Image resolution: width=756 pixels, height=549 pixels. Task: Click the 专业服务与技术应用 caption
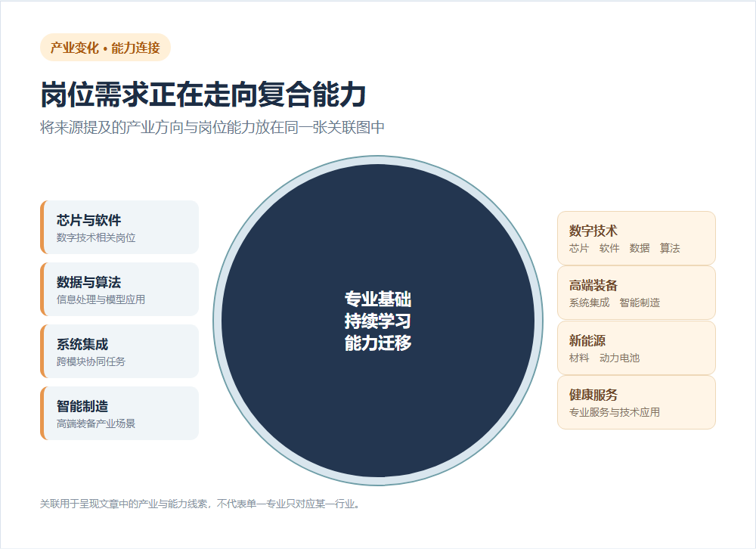tap(614, 412)
